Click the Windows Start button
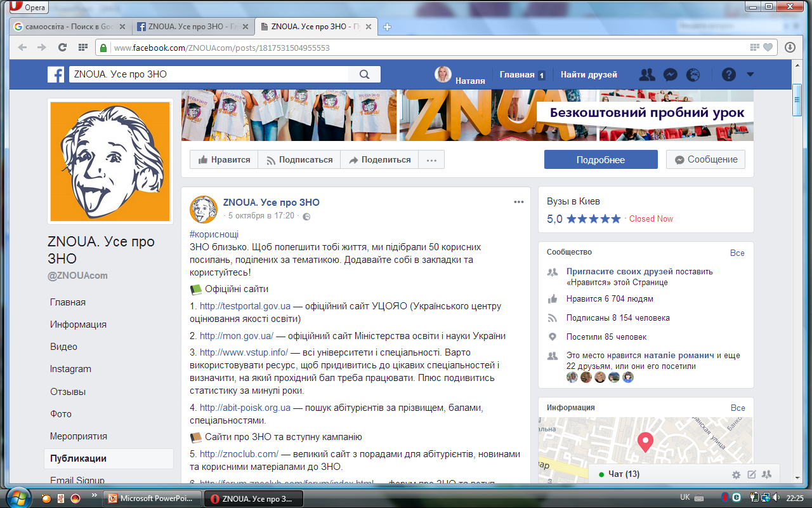This screenshot has height=508, width=812. (18, 497)
